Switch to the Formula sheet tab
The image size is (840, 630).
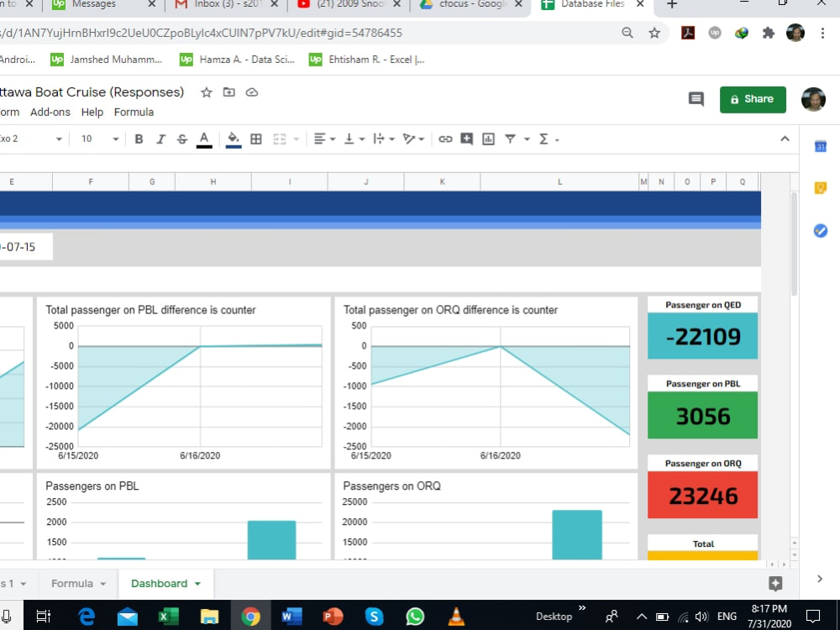[72, 584]
